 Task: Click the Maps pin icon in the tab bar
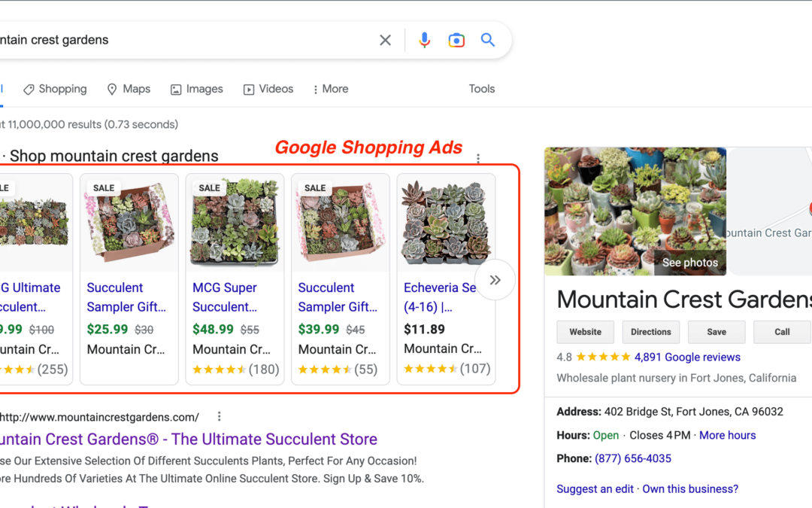pyautogui.click(x=111, y=89)
